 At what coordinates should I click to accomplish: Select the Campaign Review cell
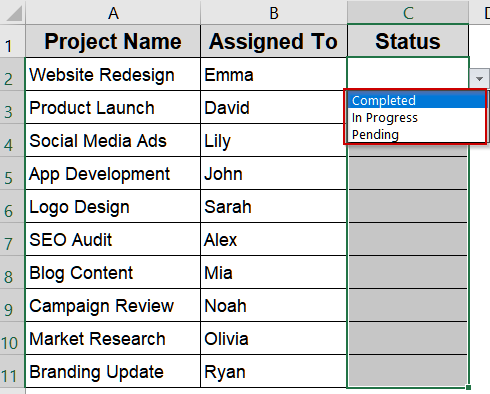tap(113, 305)
